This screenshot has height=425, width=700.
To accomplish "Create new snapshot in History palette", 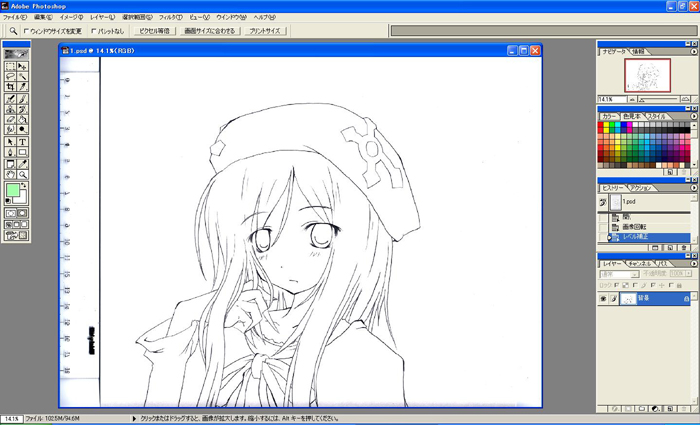I will 670,248.
